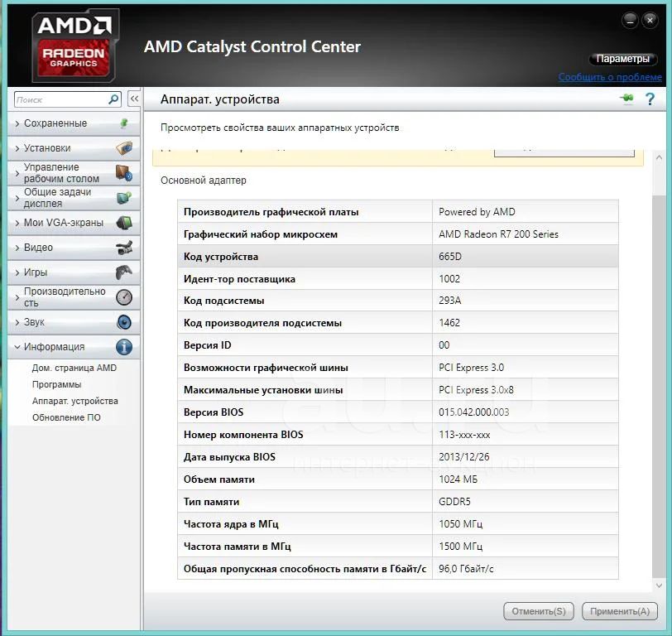The width and height of the screenshot is (672, 636).
Task: Click the Звук speaker icon
Action: click(x=123, y=322)
